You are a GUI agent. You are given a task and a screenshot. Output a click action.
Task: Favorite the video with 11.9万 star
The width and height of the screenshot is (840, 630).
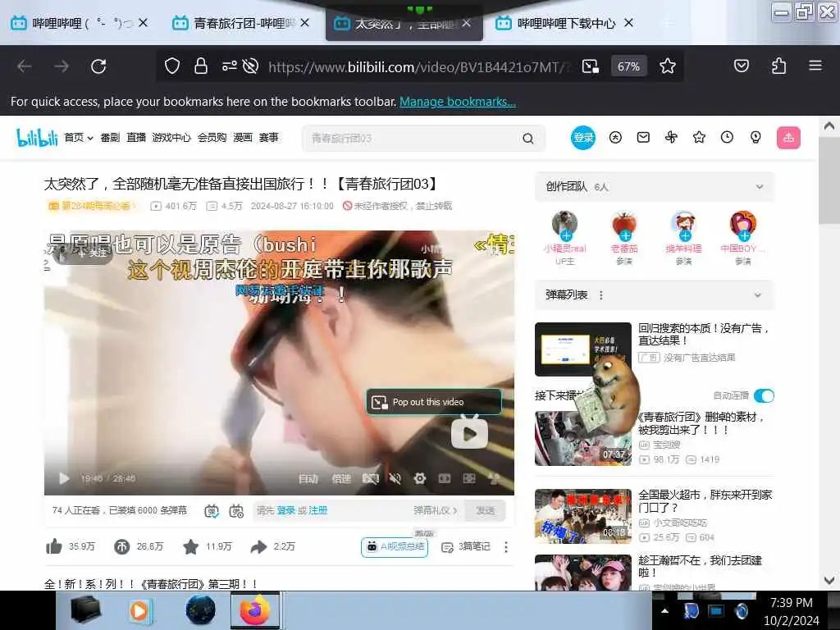190,546
